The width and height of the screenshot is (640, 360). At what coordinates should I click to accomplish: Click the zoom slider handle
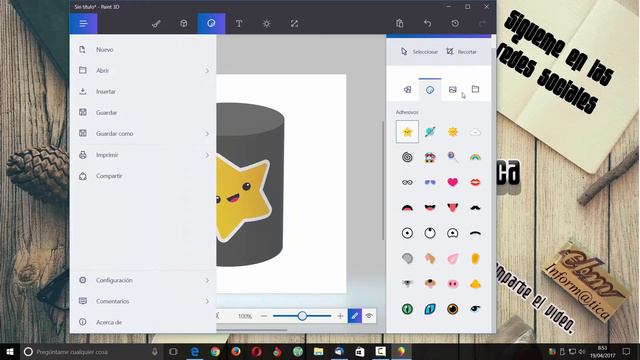pos(302,316)
